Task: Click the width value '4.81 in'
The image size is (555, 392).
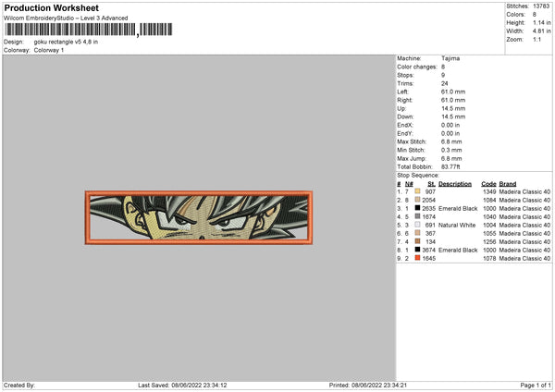Action: click(541, 31)
